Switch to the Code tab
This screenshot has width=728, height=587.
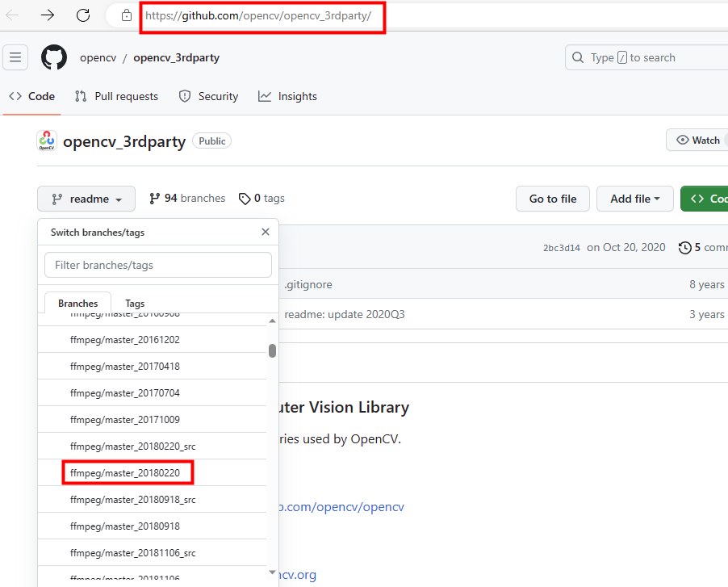32,96
